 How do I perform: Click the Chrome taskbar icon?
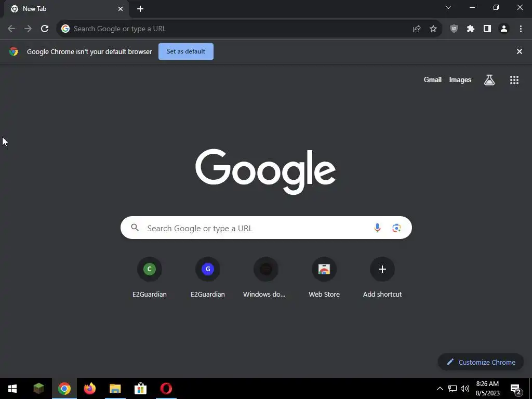(x=64, y=389)
